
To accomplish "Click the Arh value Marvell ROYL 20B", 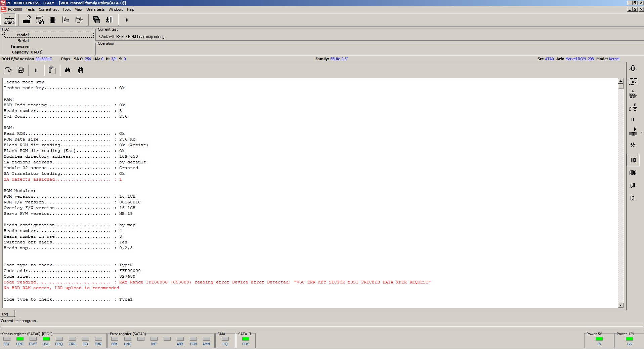I will (579, 59).
